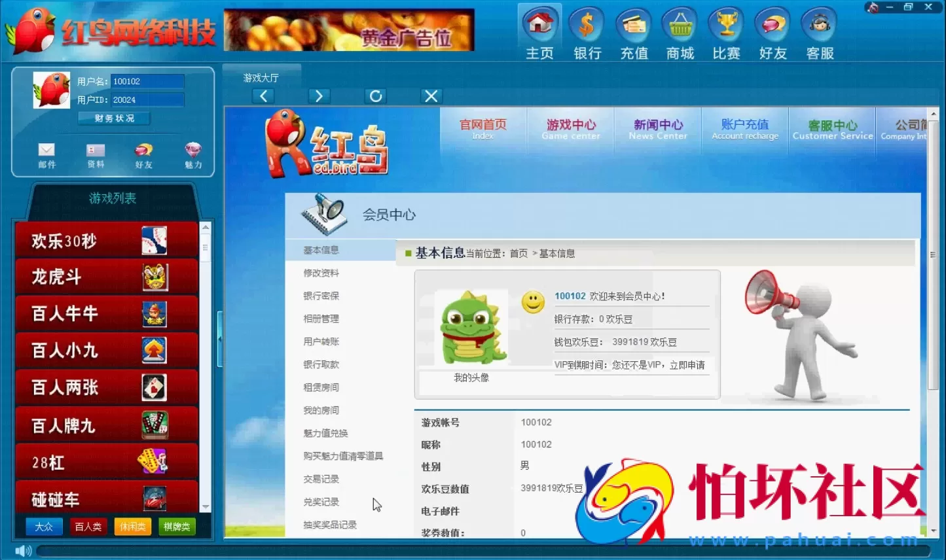Screen dimensions: 946x560
Task: Click the 用户名 username input field
Action: point(147,80)
